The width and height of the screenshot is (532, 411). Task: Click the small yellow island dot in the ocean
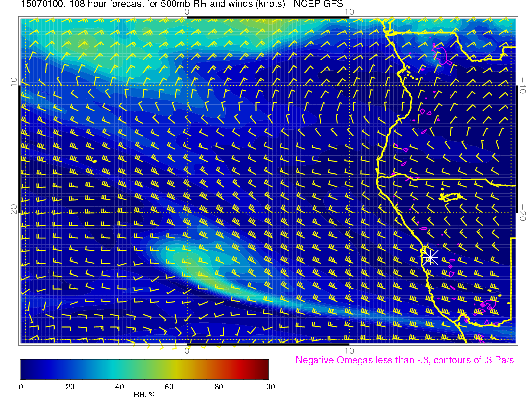[94, 161]
